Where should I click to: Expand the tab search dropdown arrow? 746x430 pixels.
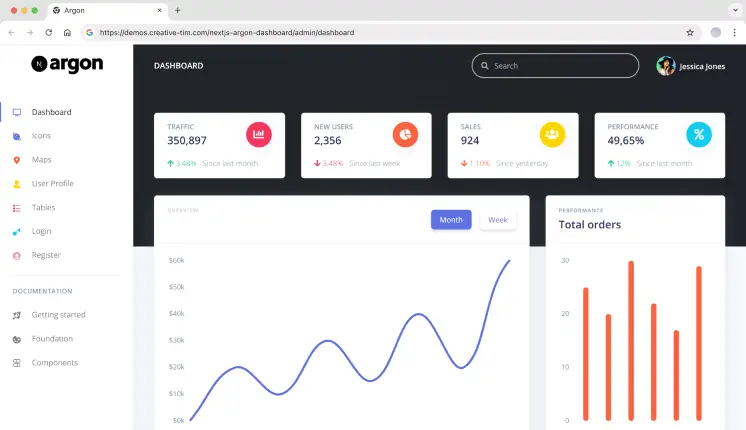pos(734,10)
